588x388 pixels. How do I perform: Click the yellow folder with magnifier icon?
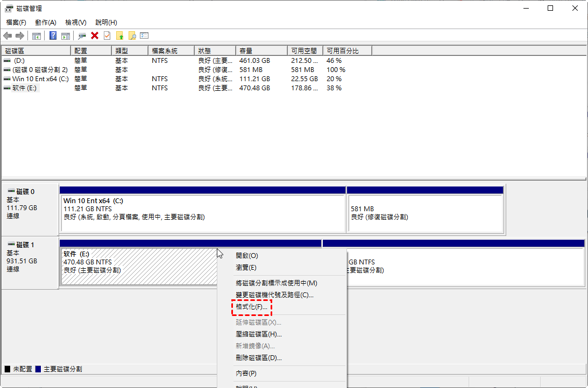point(132,35)
